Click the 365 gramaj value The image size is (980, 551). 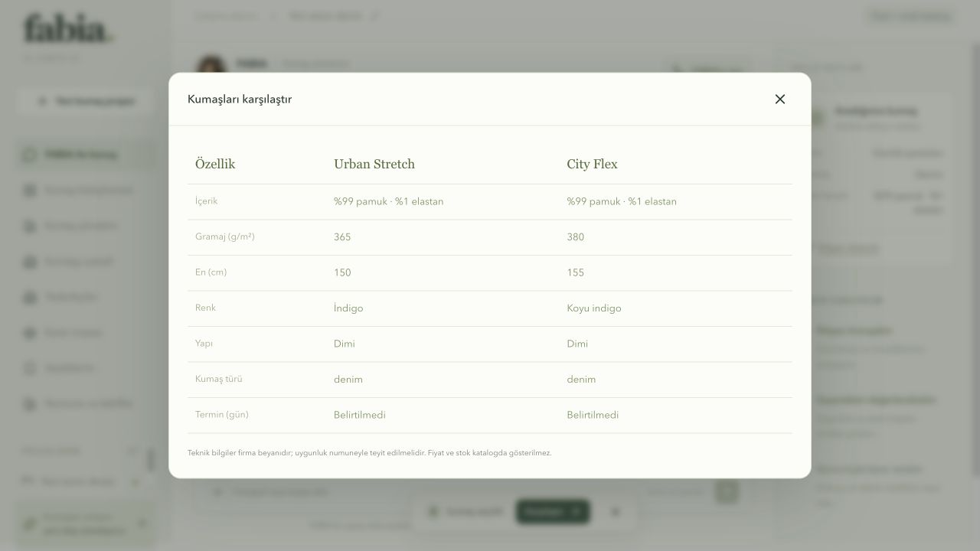[342, 237]
